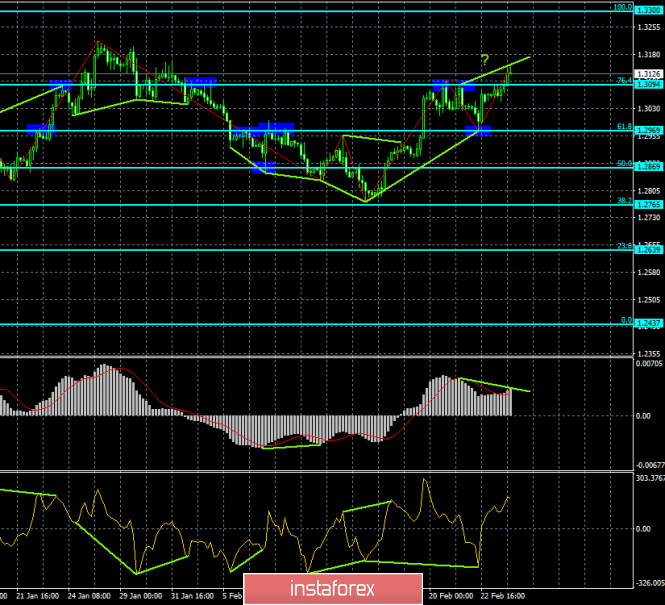Click the 1.2765 price tag
The width and height of the screenshot is (665, 605).
tap(648, 205)
